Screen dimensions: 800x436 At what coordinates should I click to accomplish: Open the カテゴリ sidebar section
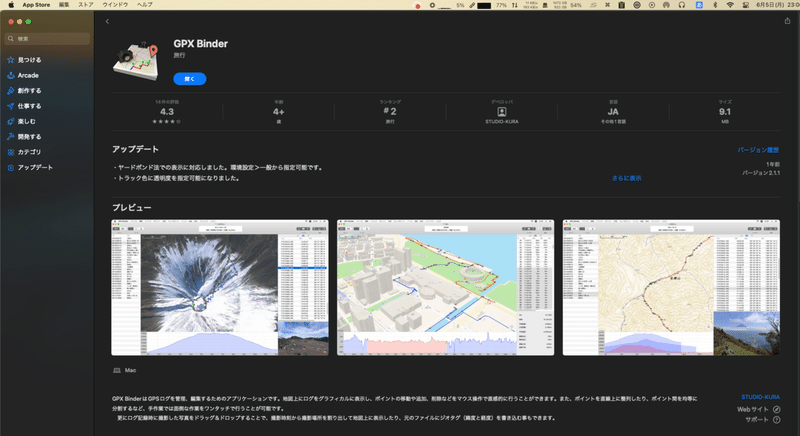pyautogui.click(x=24, y=152)
